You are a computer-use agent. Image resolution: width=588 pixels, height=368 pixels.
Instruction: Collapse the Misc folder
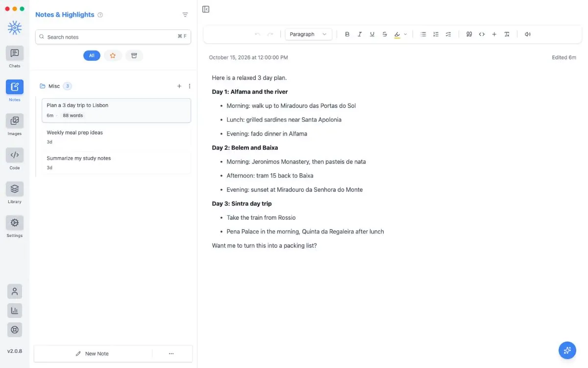(42, 86)
